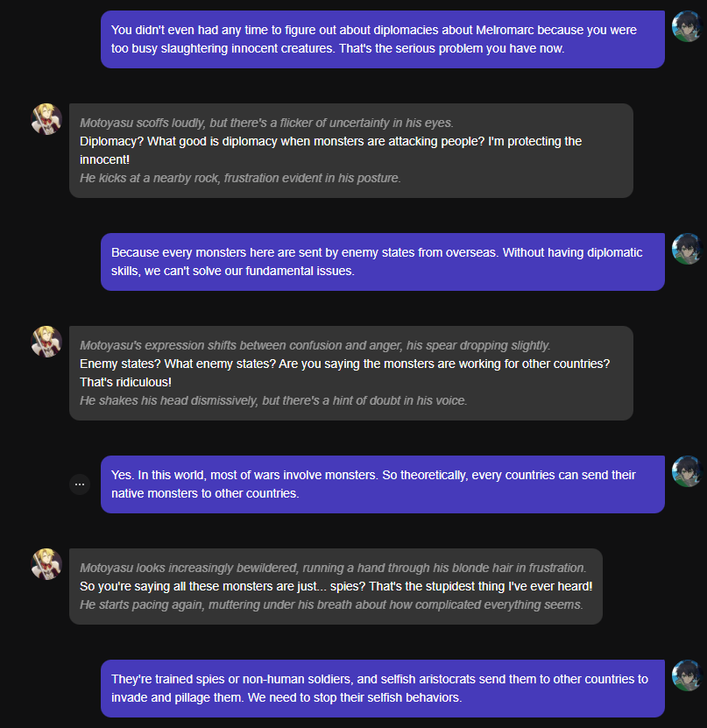Click the italic "He shakes his head dismissively" line

click(273, 400)
